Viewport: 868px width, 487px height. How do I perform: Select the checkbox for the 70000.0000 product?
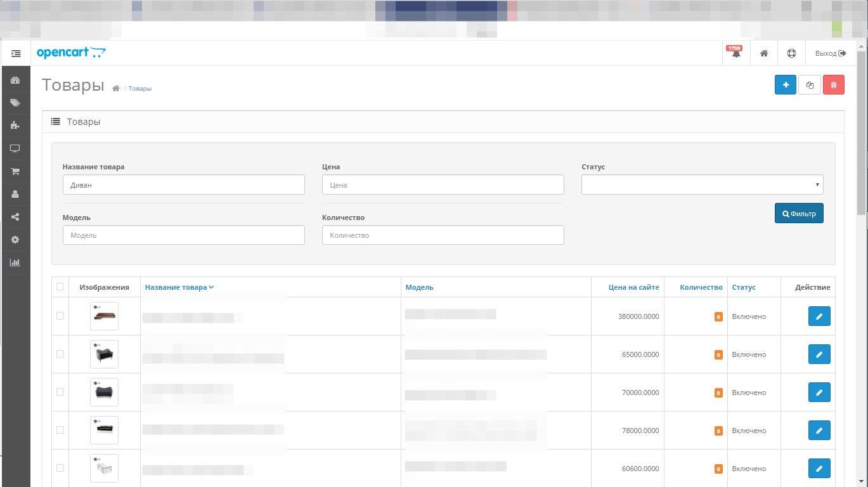point(60,392)
